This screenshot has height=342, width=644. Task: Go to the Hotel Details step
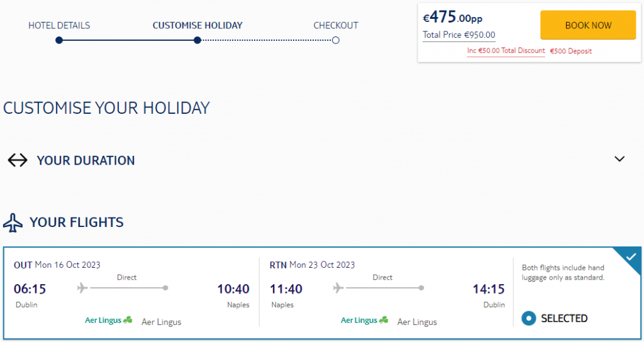pyautogui.click(x=59, y=25)
